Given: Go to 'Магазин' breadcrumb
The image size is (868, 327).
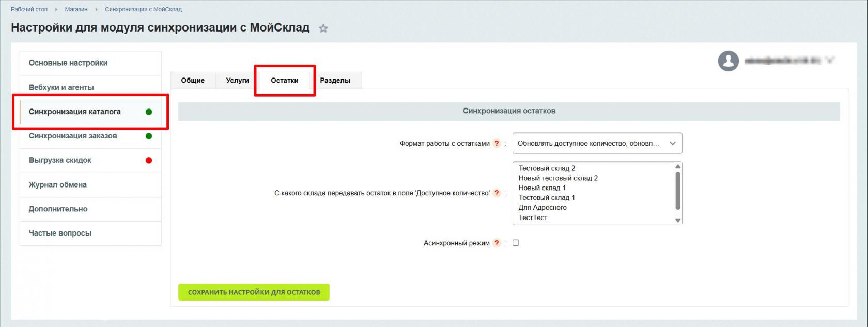Looking at the screenshot, I should click(76, 9).
